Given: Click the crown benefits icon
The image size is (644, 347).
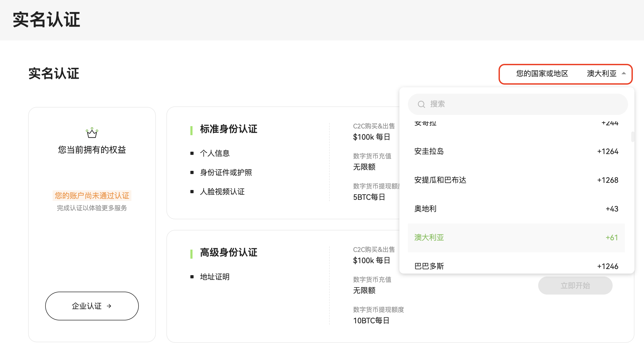Looking at the screenshot, I should [x=92, y=133].
